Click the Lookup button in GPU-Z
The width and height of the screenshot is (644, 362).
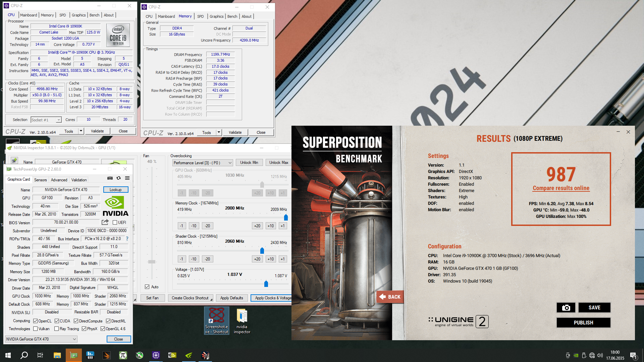coord(115,189)
